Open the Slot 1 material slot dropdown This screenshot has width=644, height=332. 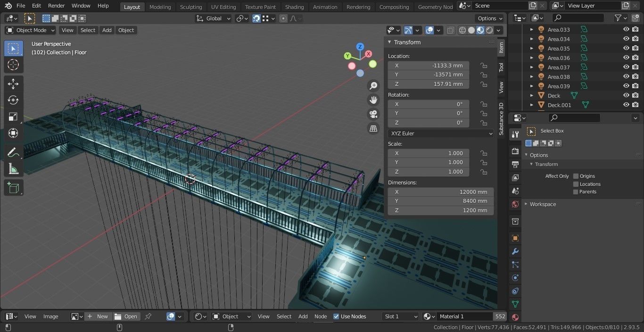(x=400, y=316)
